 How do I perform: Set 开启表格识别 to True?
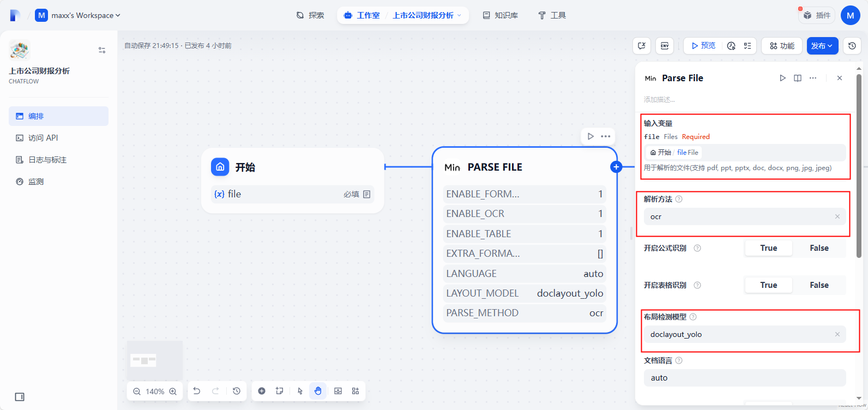click(769, 285)
